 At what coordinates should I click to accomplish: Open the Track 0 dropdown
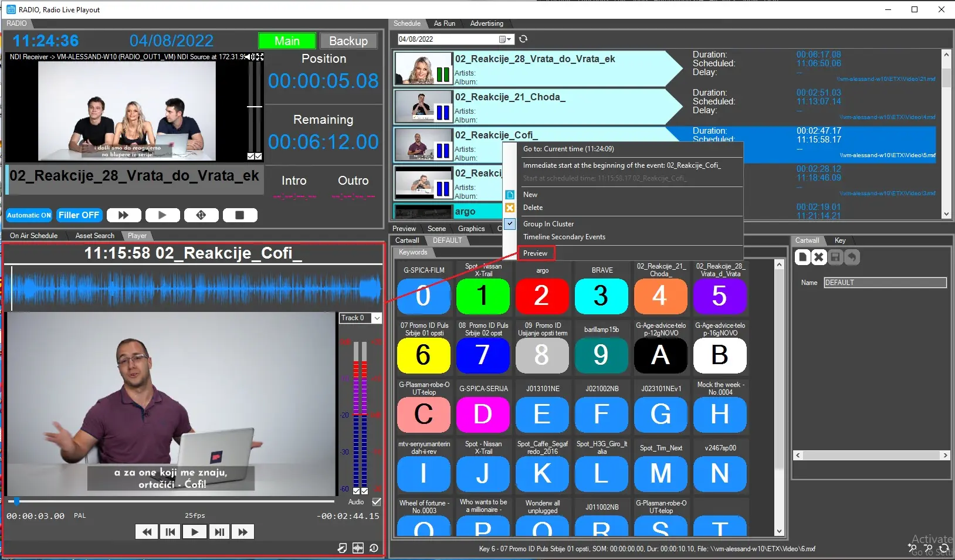point(377,318)
